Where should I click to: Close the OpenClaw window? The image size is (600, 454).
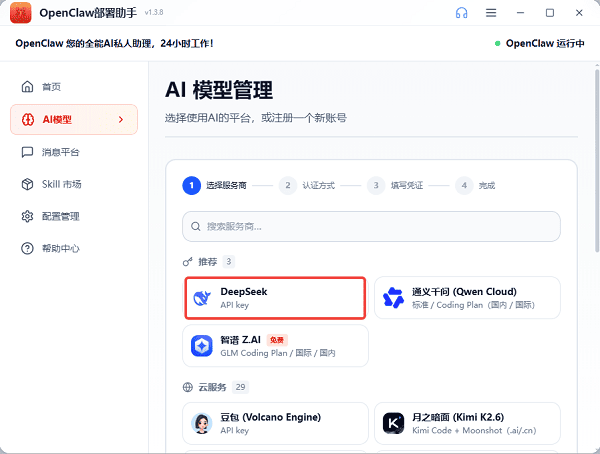[579, 13]
